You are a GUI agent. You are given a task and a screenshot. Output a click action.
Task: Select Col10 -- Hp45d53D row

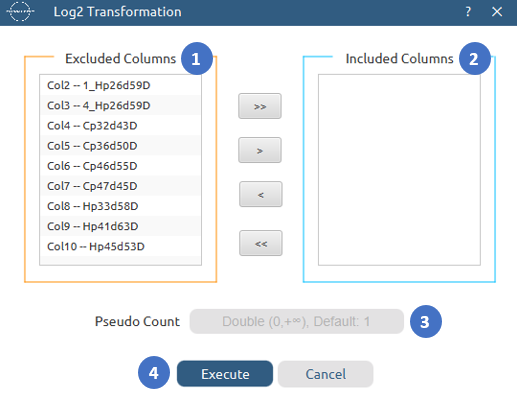click(120, 246)
